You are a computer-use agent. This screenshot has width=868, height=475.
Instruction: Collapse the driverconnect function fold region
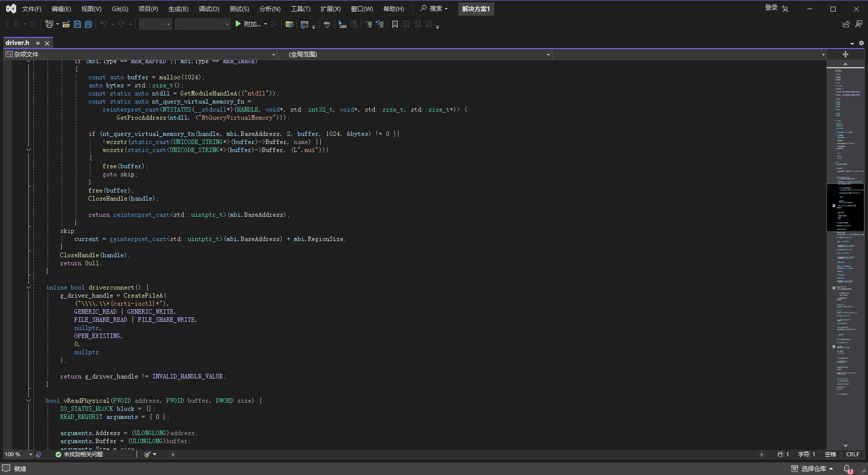[x=29, y=287]
